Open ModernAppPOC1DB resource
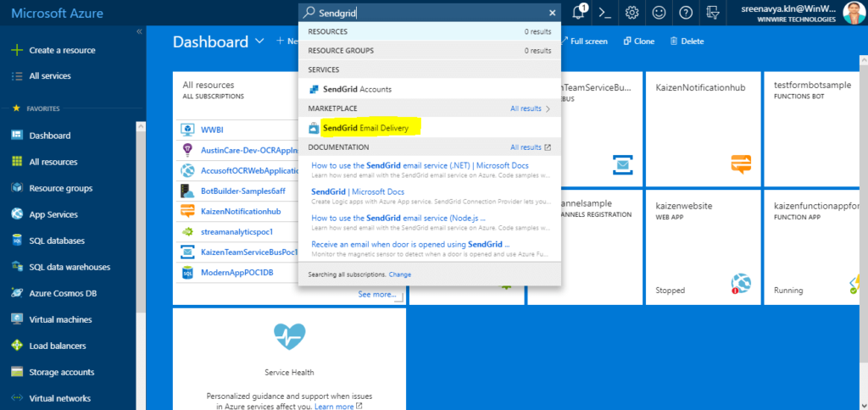The height and width of the screenshot is (410, 868). point(237,273)
